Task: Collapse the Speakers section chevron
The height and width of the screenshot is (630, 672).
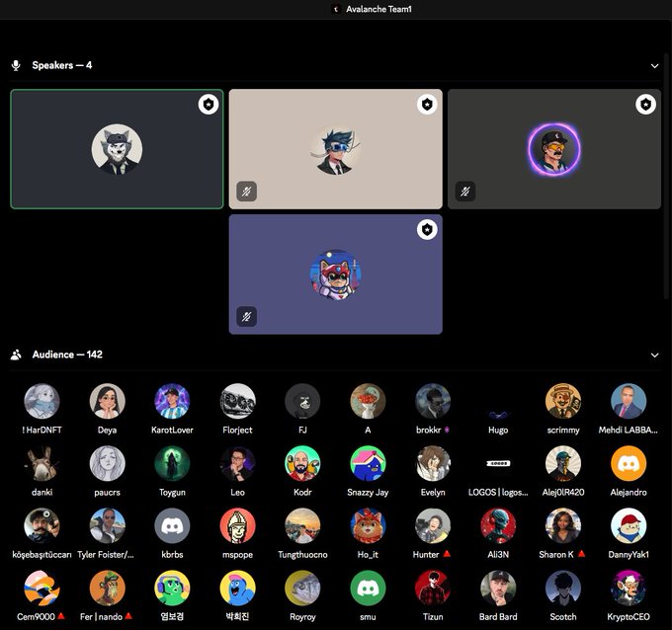Action: point(654,66)
